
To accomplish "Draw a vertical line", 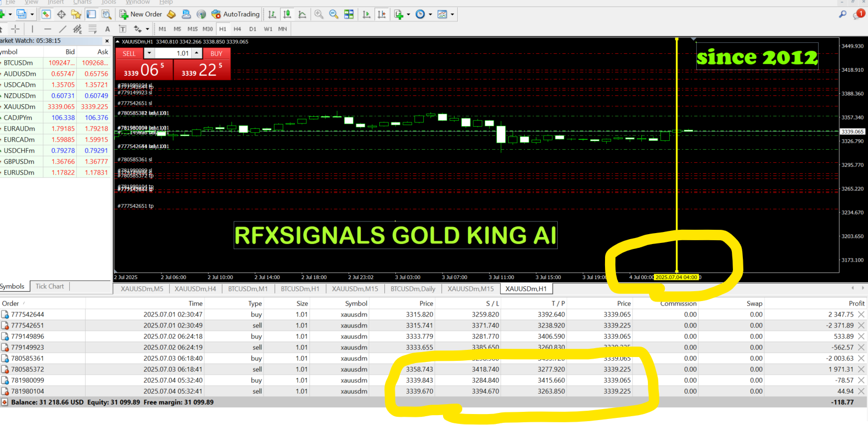I will [32, 29].
